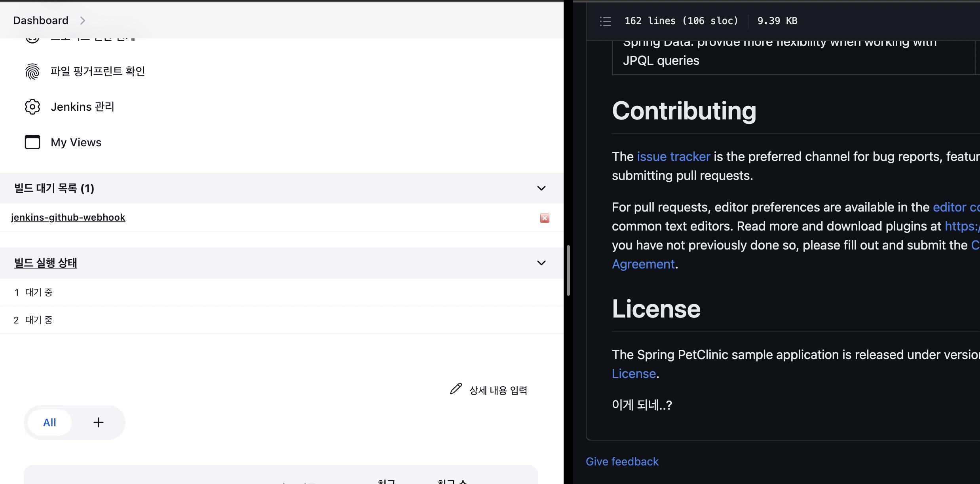
Task: Click JPQL queries text in README table
Action: [x=661, y=60]
